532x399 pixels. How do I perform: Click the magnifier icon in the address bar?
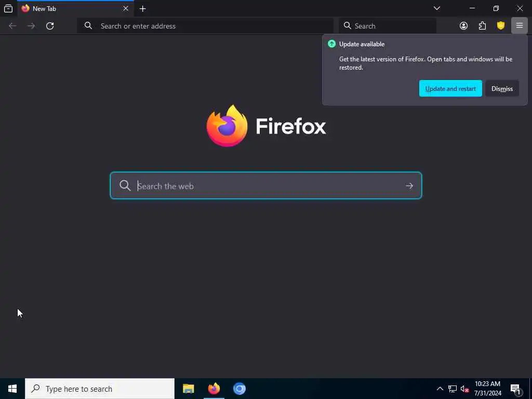tap(88, 26)
